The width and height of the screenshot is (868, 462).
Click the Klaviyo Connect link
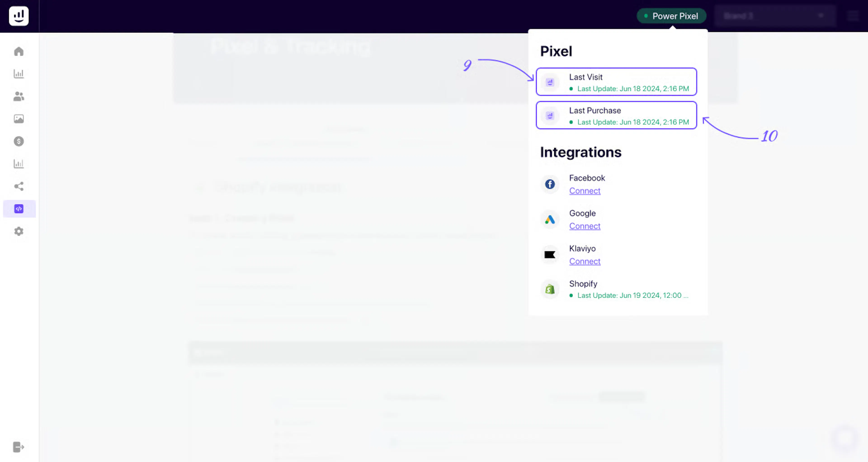585,261
